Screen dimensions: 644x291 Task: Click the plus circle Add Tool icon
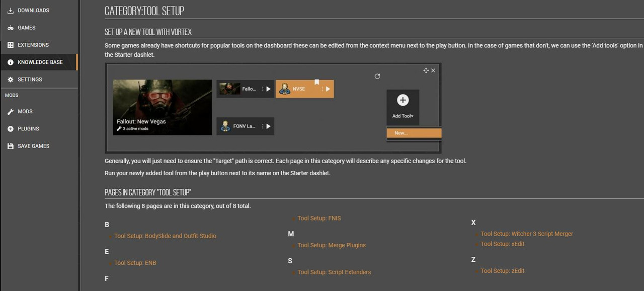click(x=403, y=100)
